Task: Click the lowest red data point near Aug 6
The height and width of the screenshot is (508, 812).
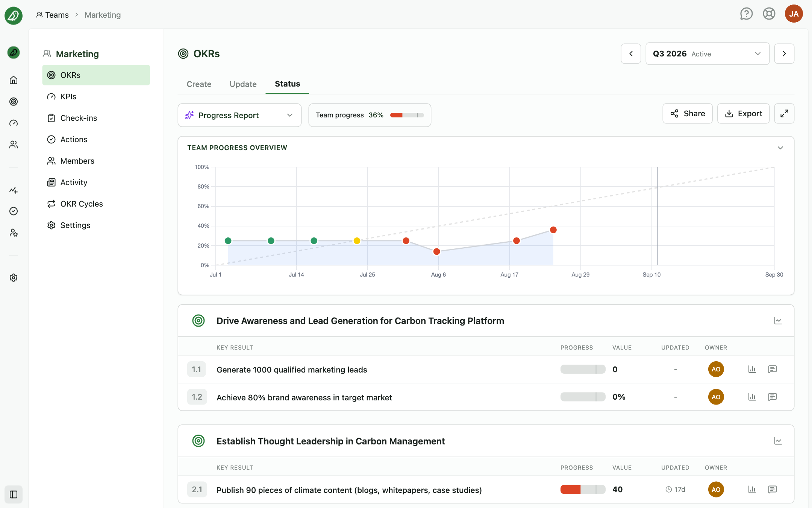Action: (436, 252)
